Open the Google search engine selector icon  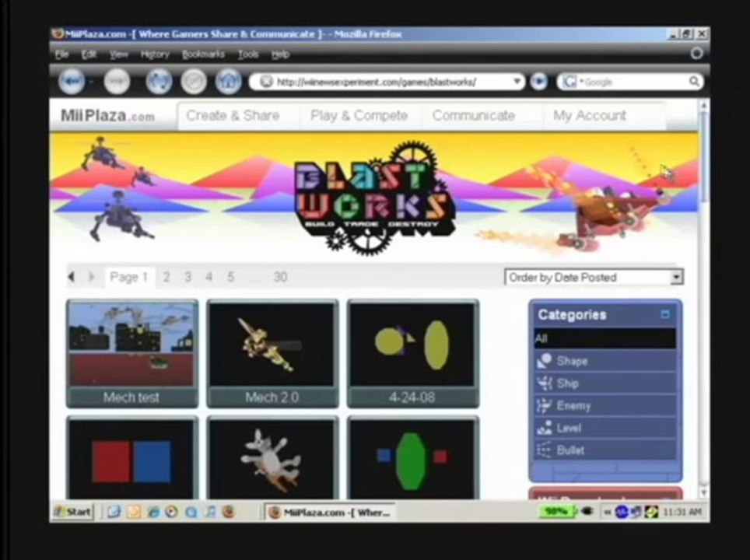click(570, 82)
